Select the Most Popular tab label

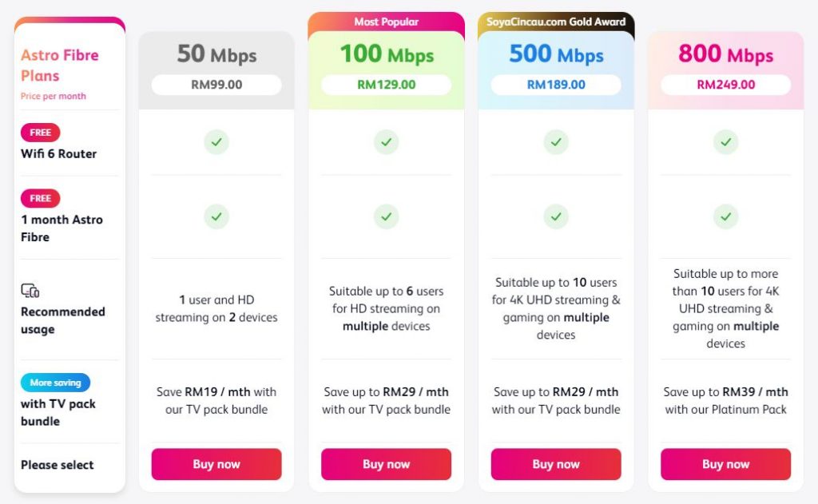click(x=386, y=22)
